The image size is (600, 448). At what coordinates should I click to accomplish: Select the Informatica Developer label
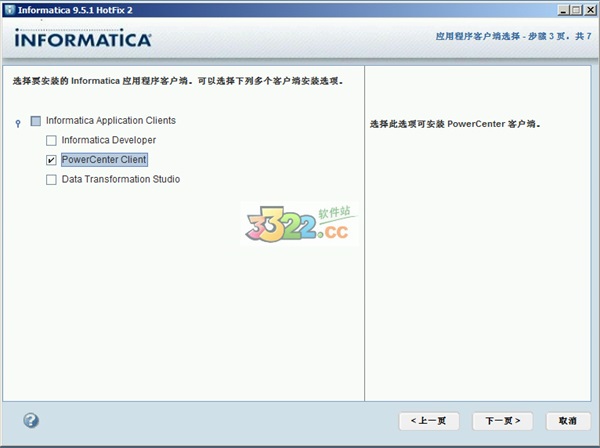(109, 140)
